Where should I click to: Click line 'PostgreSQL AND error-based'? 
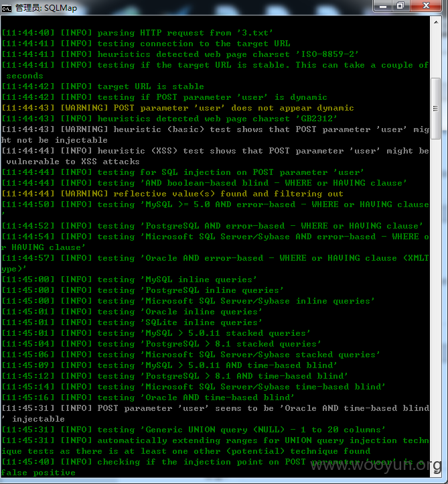[212, 226]
